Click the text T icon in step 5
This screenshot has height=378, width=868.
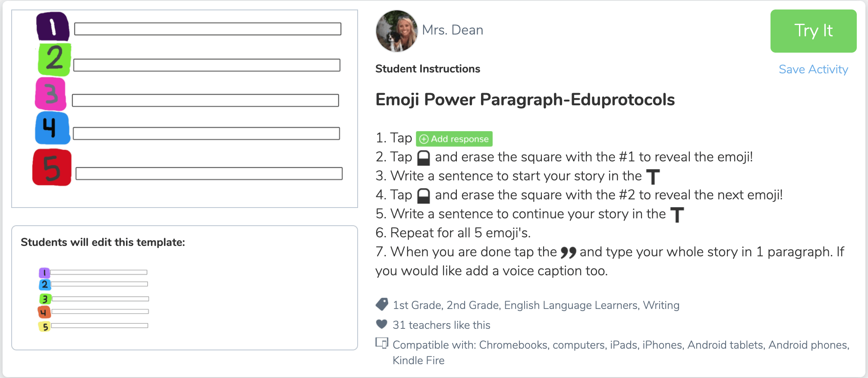tap(677, 215)
